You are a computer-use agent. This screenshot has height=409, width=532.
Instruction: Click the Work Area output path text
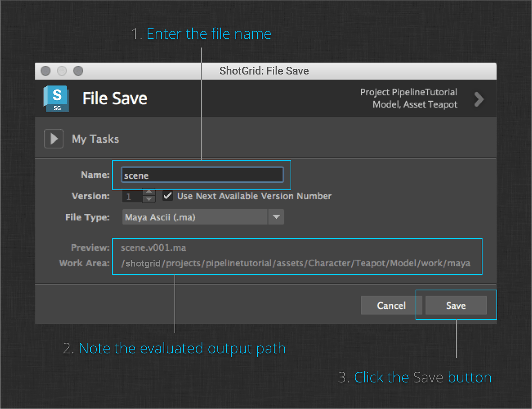click(x=295, y=263)
